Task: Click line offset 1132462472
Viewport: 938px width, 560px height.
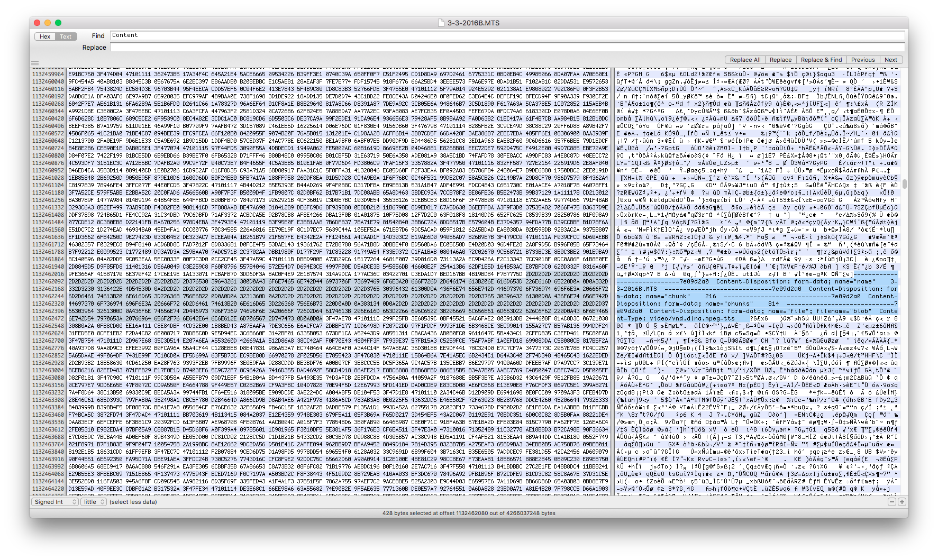Action: tap(48, 318)
